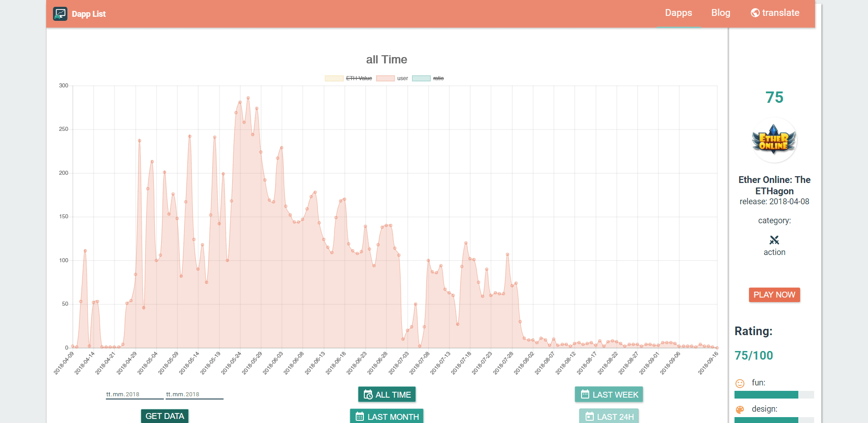Screen dimensions: 868x423
Task: Toggle the ETH Value legend swatch
Action: (x=334, y=78)
